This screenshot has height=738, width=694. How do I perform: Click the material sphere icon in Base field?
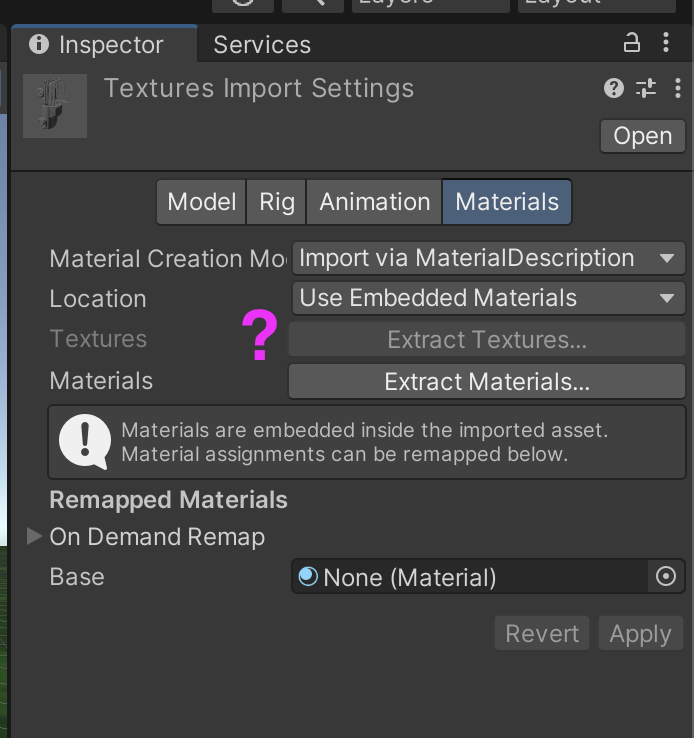[x=309, y=576]
